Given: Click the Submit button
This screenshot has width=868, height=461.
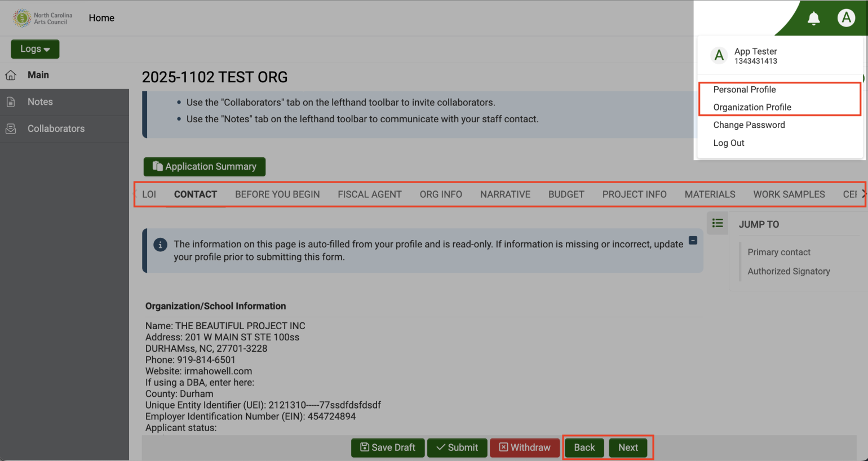Looking at the screenshot, I should (x=457, y=447).
